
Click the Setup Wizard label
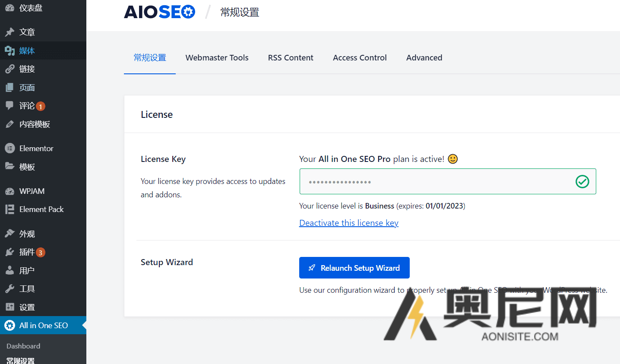coord(167,262)
